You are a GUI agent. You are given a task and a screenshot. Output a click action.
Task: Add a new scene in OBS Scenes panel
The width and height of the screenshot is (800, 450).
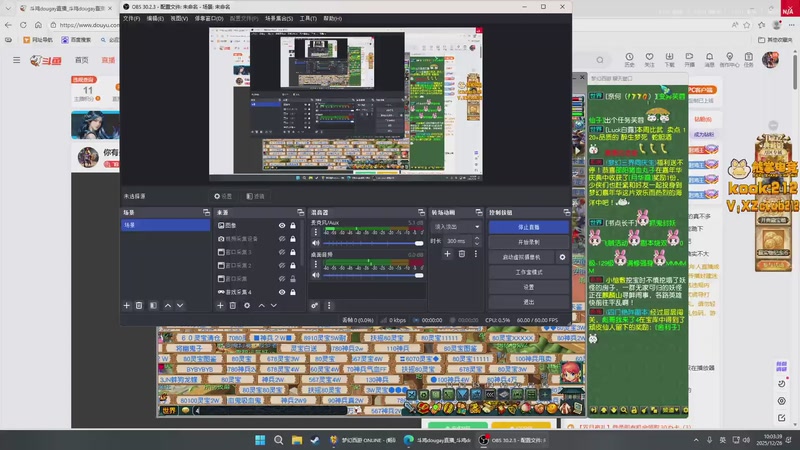[x=127, y=306]
